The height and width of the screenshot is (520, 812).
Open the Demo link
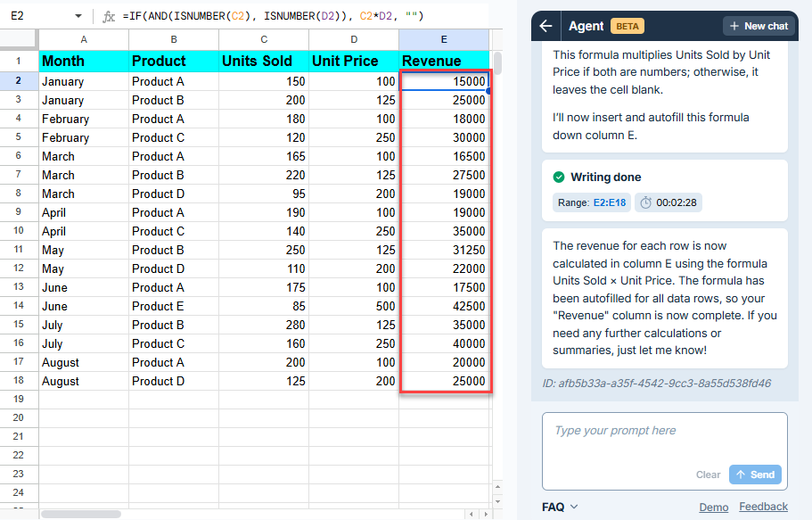[x=713, y=507]
